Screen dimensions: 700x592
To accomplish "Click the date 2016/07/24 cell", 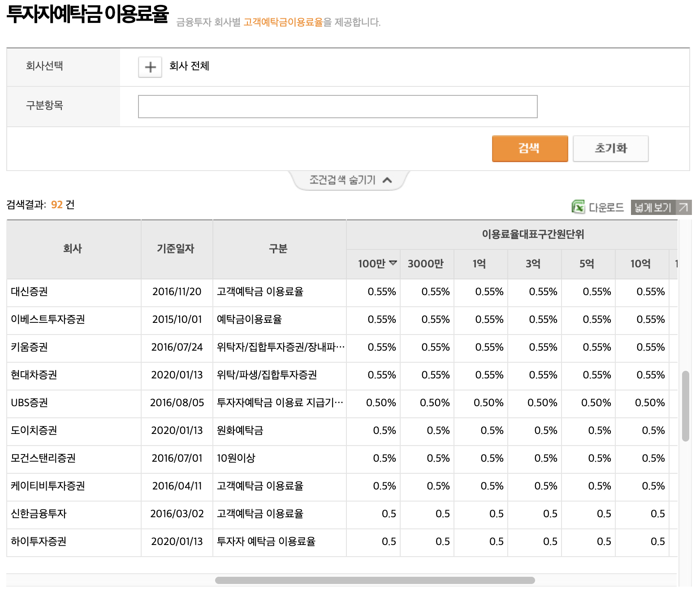I will pyautogui.click(x=177, y=347).
